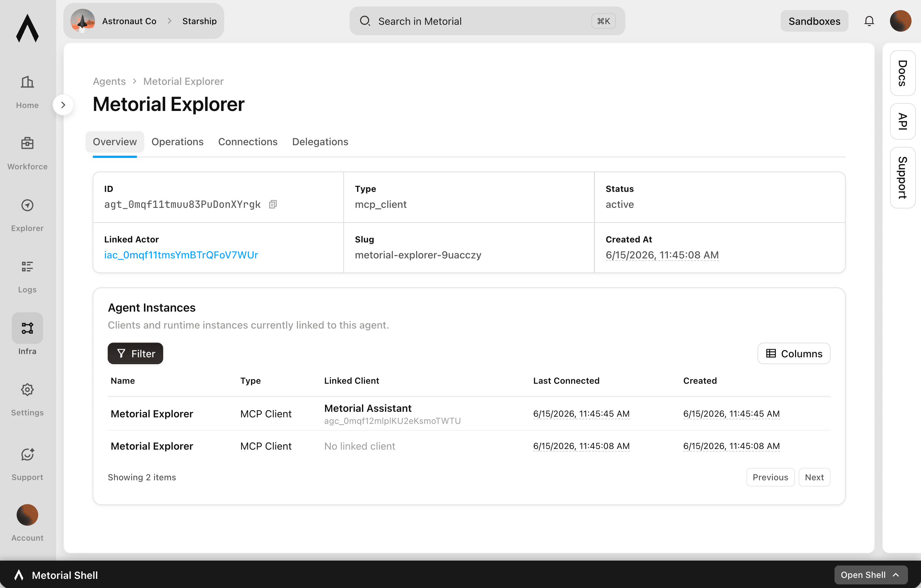Image resolution: width=921 pixels, height=588 pixels.
Task: Click the Name column header
Action: tap(123, 380)
